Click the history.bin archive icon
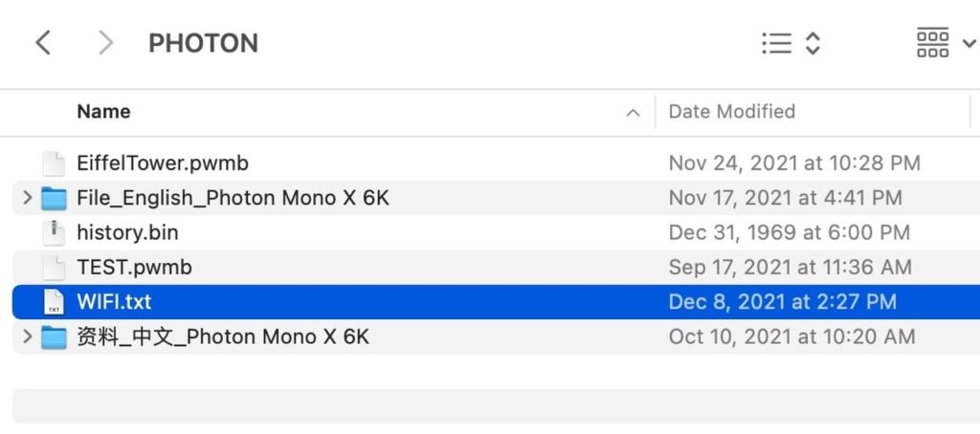 (55, 233)
